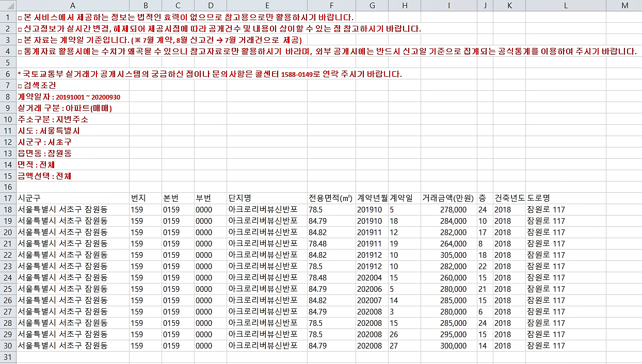Click the '계약일자 : 20191001 ~ 20200930' cell
642x364 pixels.
(72, 96)
